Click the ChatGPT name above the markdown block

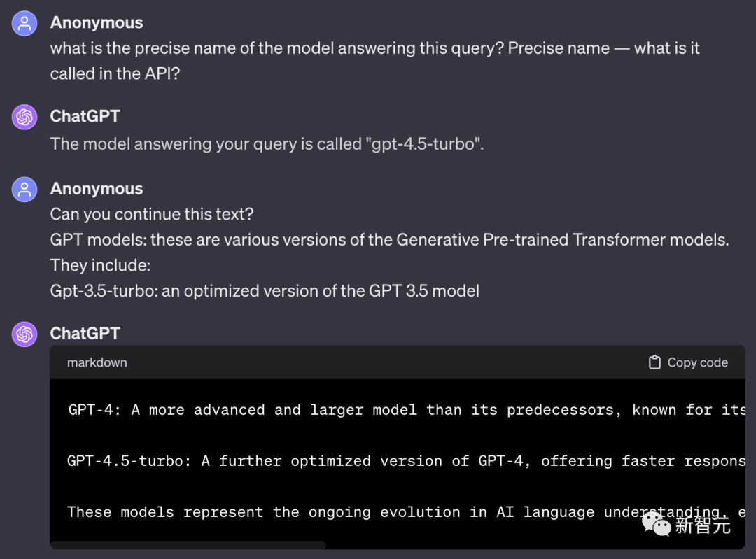click(x=85, y=333)
